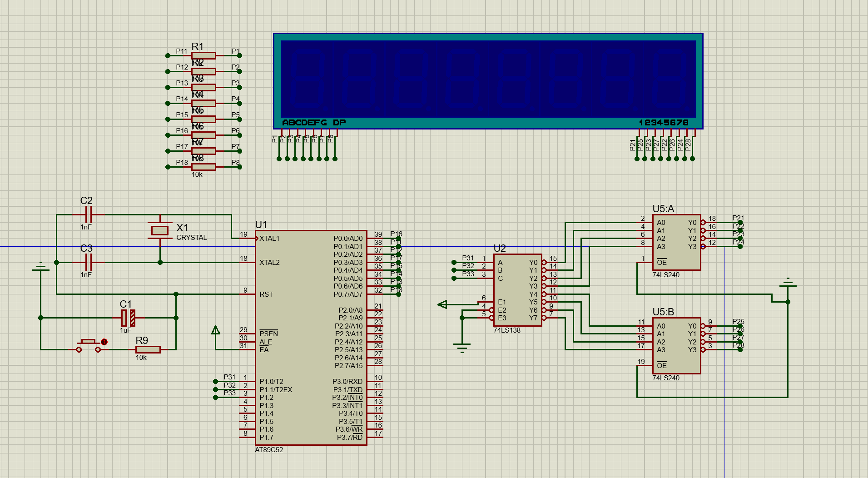Screen dimensions: 868x478
Task: Toggle the red latch dot on push button
Action: pyautogui.click(x=104, y=342)
